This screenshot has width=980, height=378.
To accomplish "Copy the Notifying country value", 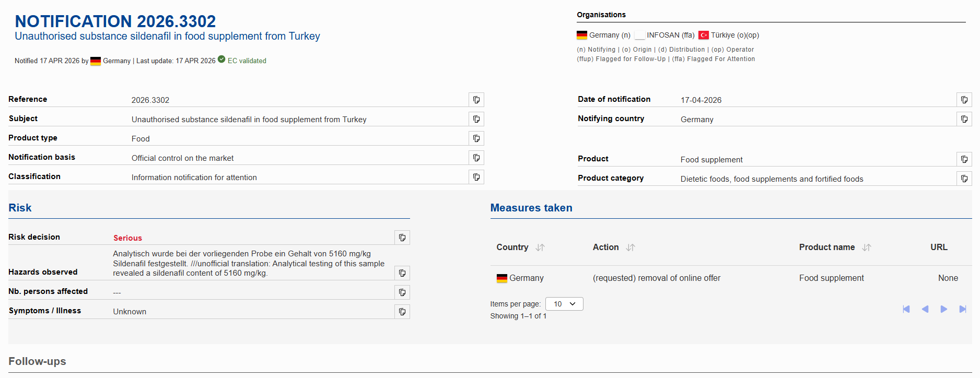I will coord(964,119).
